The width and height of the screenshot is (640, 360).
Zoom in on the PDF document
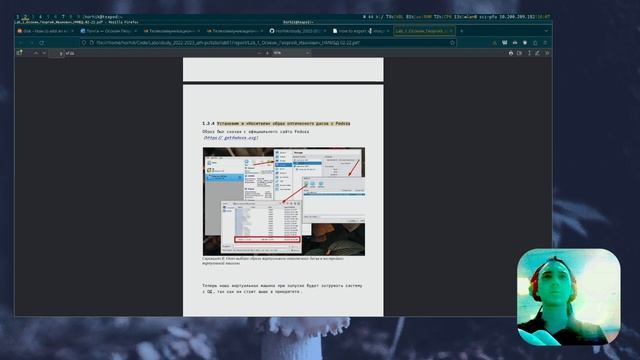[267, 53]
